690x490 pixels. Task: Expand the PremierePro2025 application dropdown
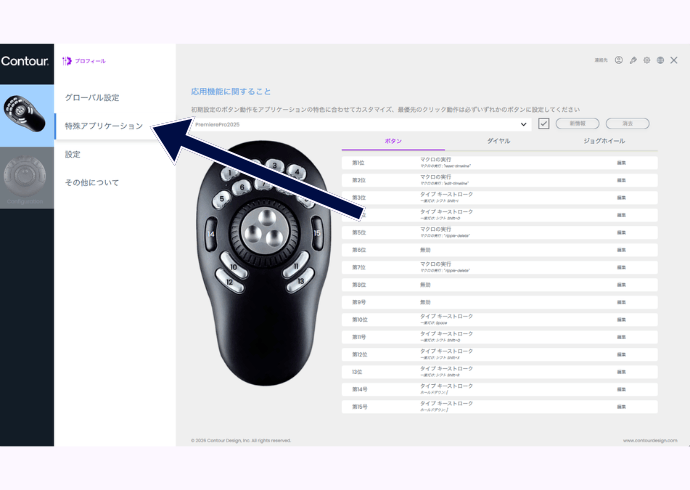[x=525, y=124]
